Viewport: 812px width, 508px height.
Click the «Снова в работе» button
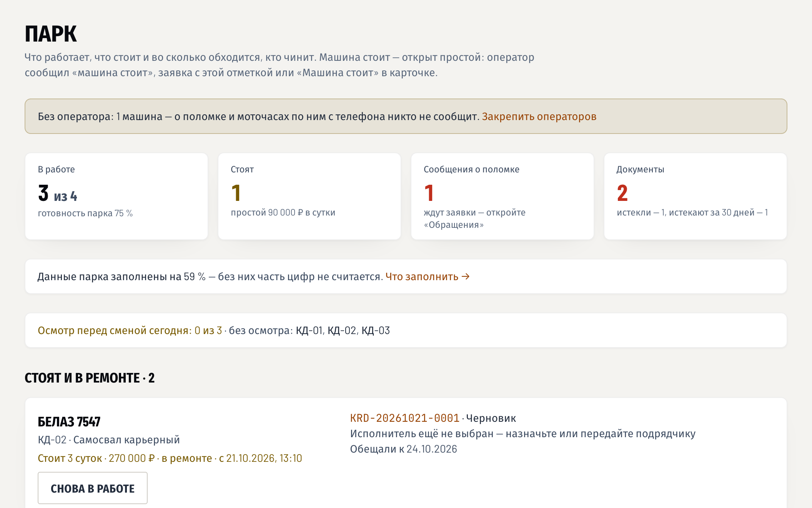pos(93,488)
